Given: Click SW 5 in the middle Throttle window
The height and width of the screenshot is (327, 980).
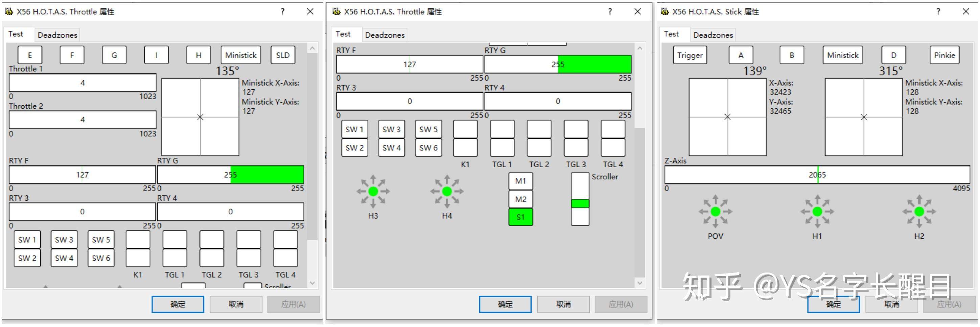Looking at the screenshot, I should tap(428, 129).
